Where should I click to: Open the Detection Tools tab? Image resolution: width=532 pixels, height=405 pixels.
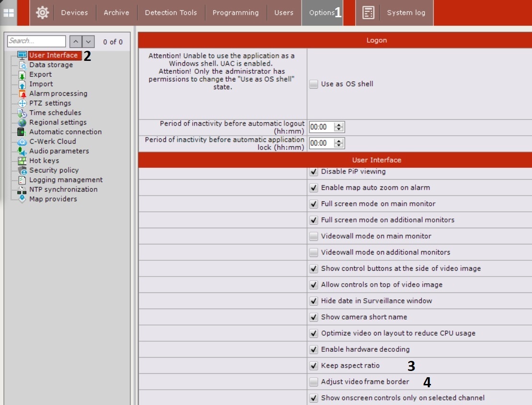tap(171, 13)
